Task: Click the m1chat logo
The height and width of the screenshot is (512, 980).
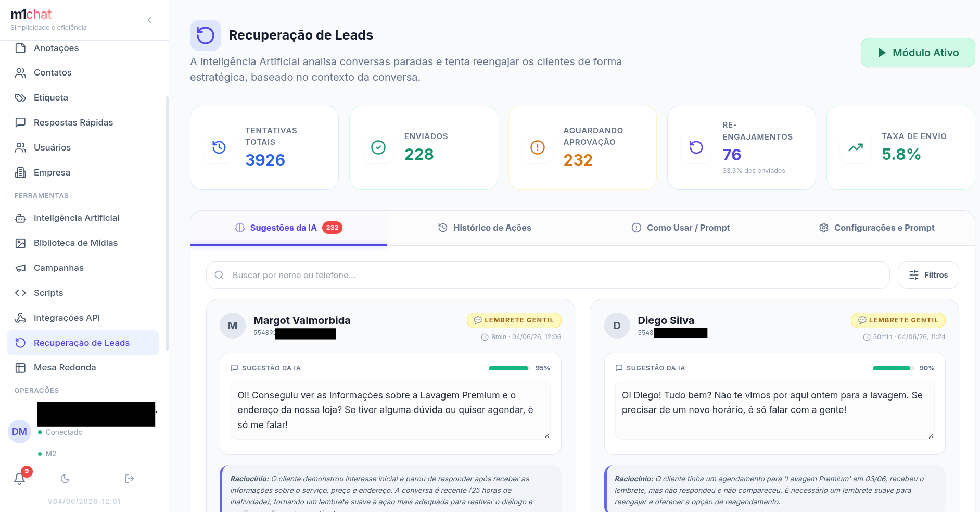Action: tap(31, 15)
